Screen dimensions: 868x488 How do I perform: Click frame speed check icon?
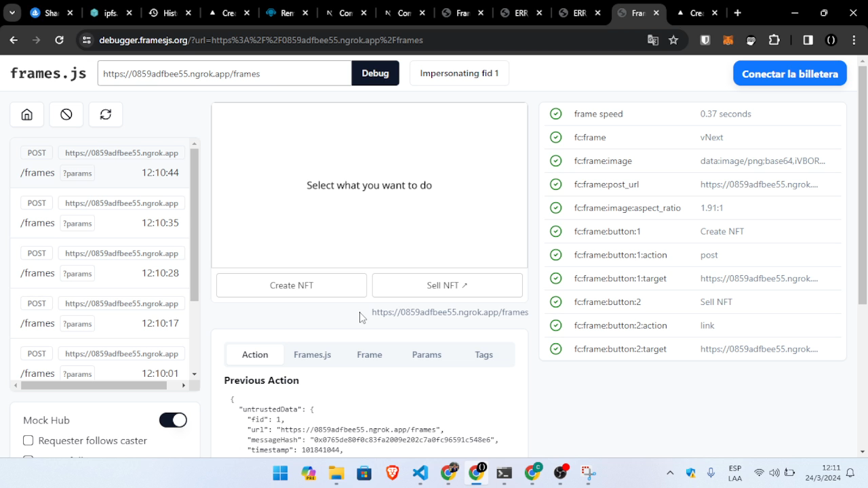click(556, 114)
